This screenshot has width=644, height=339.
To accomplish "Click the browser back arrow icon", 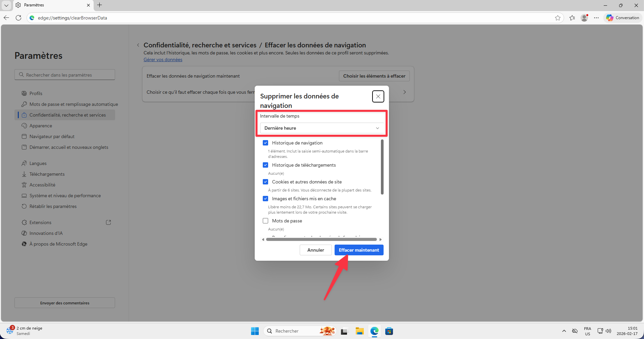I will click(6, 18).
